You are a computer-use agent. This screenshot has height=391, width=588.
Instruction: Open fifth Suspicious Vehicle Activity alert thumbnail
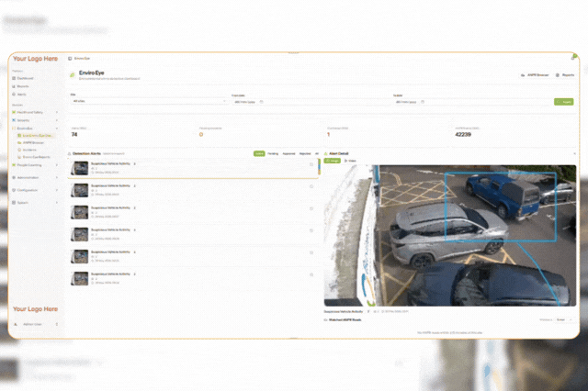point(80,257)
